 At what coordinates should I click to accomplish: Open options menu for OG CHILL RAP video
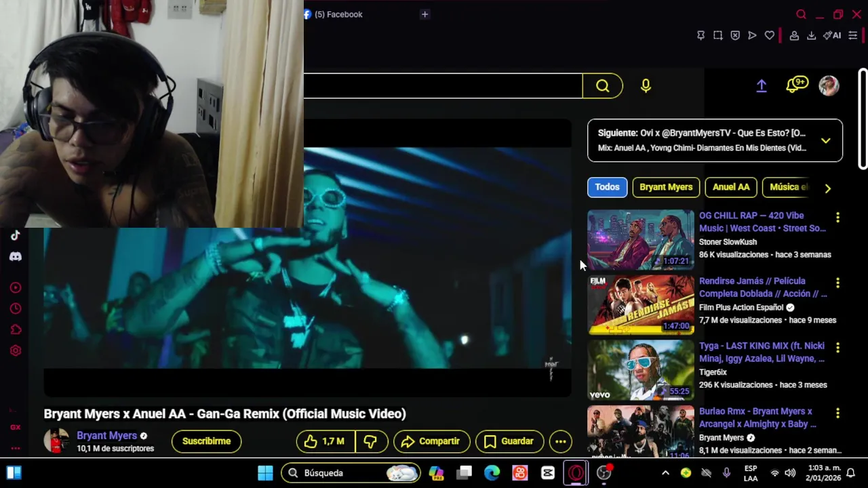point(838,218)
